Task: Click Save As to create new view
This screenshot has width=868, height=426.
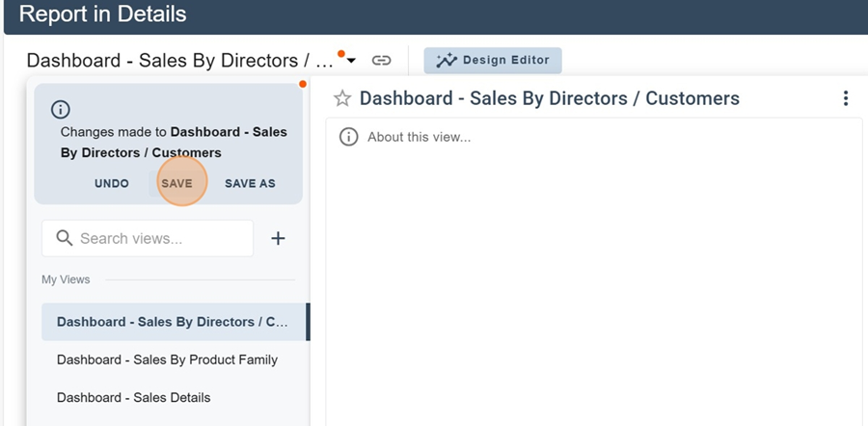Action: (x=250, y=183)
